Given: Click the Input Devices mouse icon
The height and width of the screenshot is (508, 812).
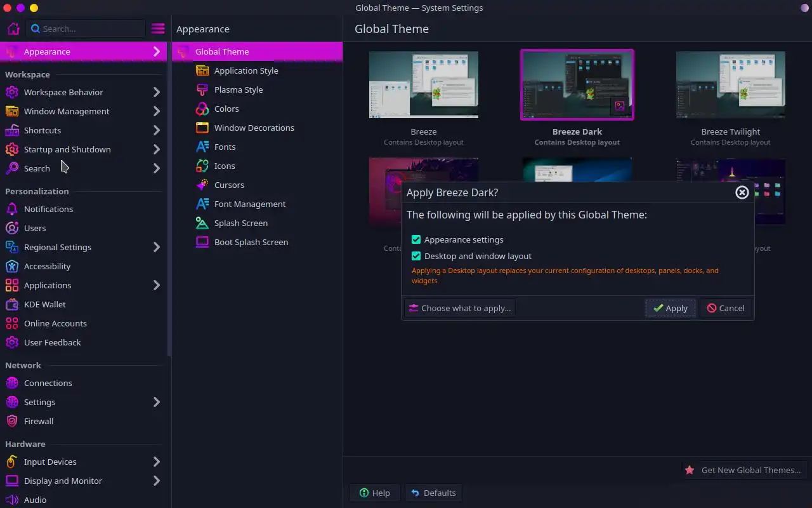Looking at the screenshot, I should point(12,462).
